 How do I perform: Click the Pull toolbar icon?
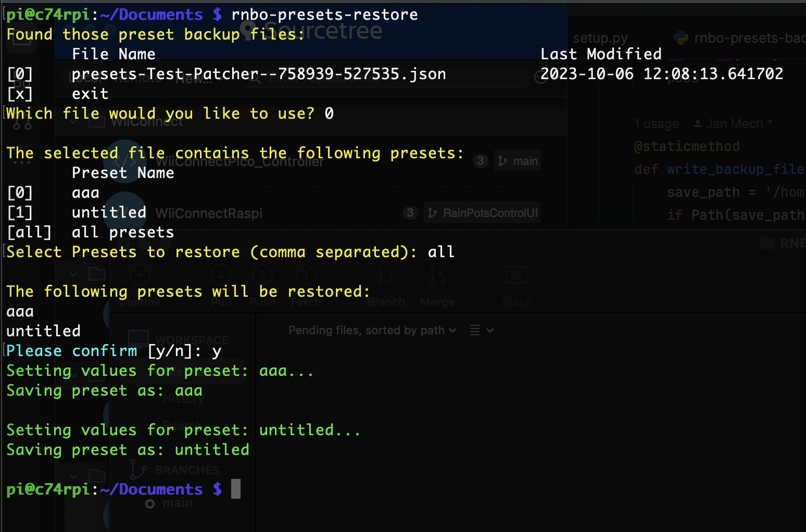coord(221,275)
